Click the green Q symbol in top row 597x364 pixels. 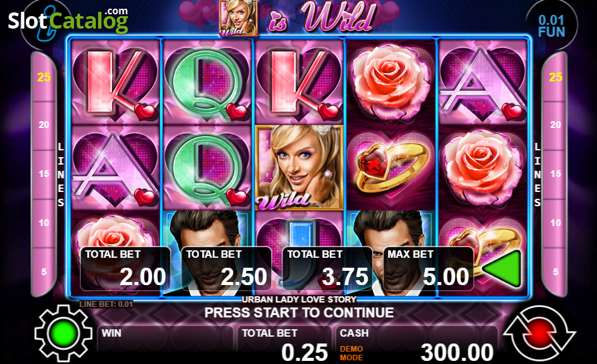pos(208,82)
